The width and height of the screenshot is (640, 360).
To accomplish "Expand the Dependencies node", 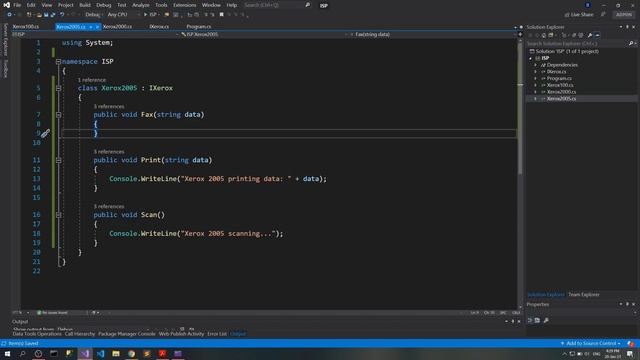I will point(536,65).
